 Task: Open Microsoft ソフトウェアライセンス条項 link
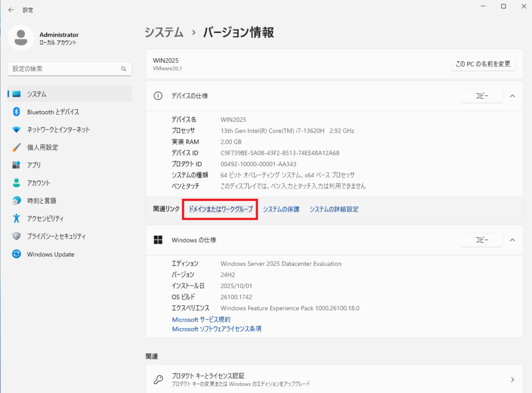(217, 329)
